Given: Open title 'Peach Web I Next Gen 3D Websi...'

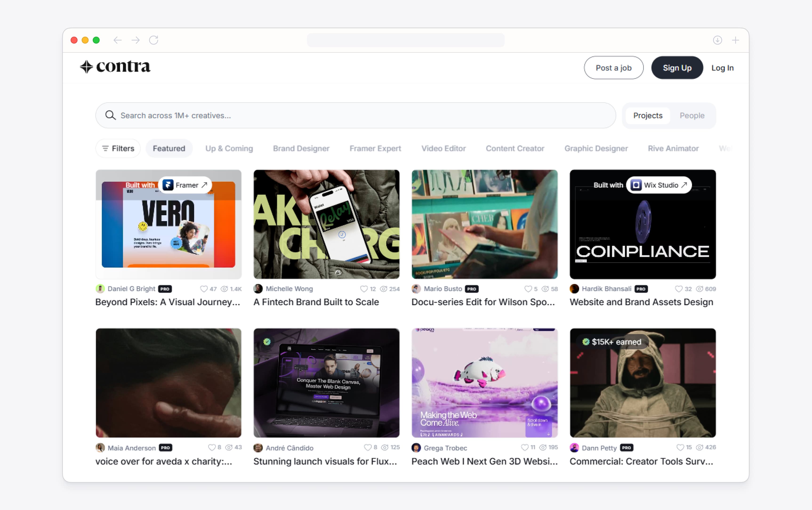Looking at the screenshot, I should click(x=485, y=461).
